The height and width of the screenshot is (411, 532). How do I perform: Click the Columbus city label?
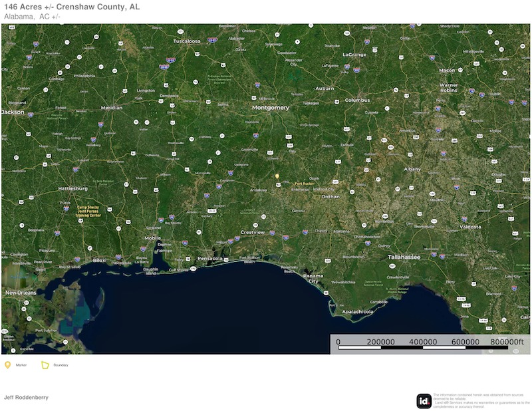coord(356,100)
